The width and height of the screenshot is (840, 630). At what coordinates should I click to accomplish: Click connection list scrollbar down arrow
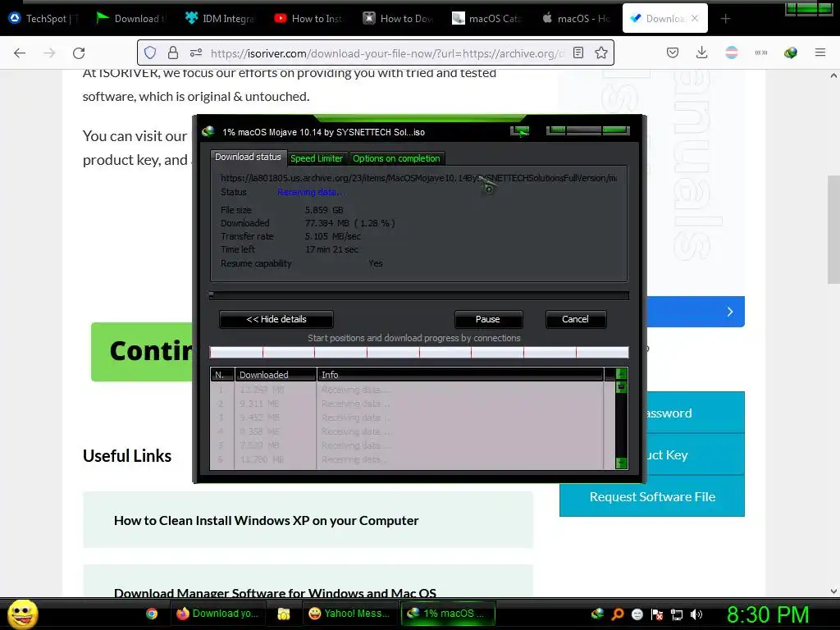(622, 463)
